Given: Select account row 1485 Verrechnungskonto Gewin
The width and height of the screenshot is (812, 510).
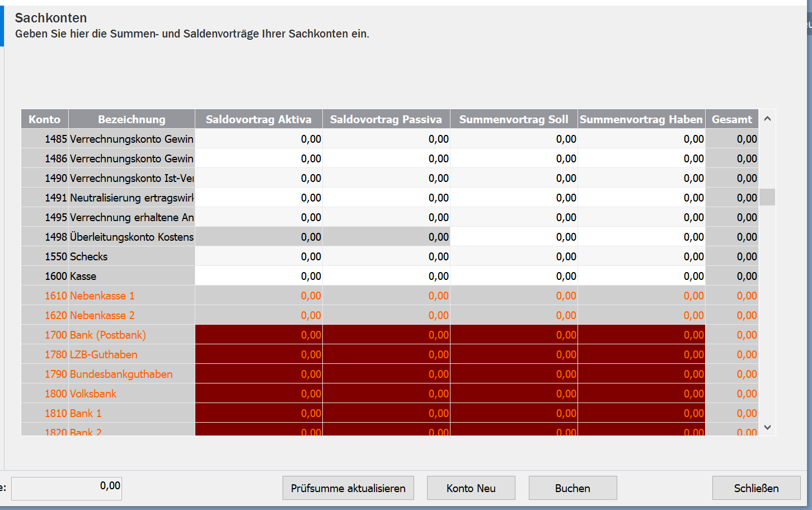Looking at the screenshot, I should (x=389, y=139).
